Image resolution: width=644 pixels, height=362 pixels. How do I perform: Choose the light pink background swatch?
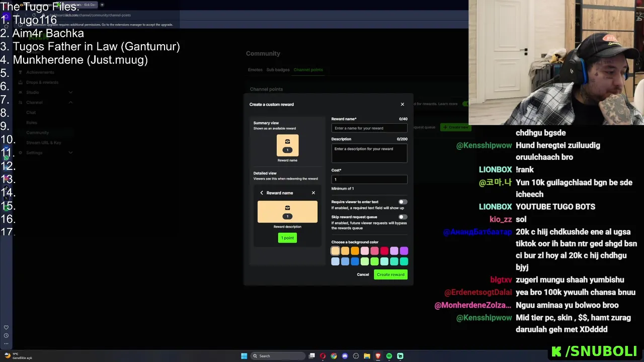point(365,251)
